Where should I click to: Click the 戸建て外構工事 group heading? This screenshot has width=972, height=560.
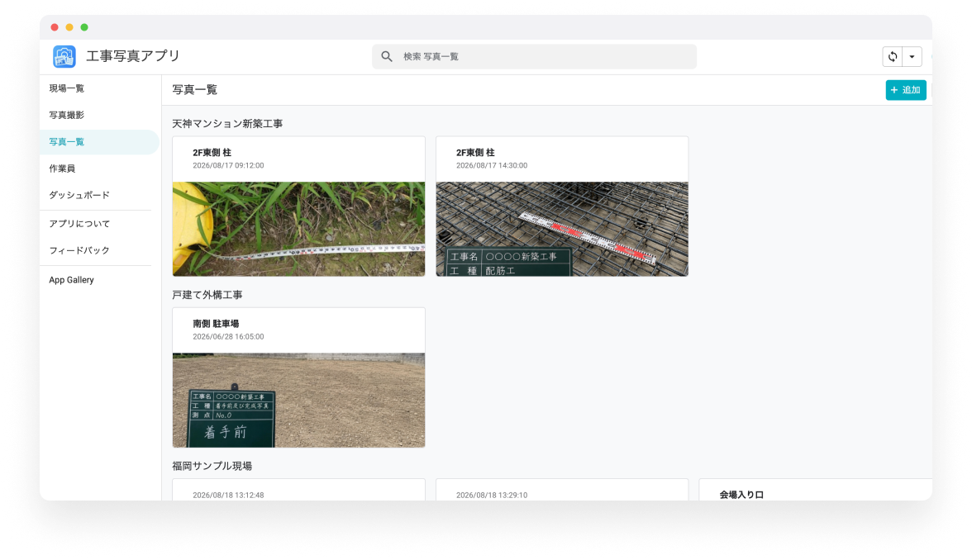[x=207, y=295]
